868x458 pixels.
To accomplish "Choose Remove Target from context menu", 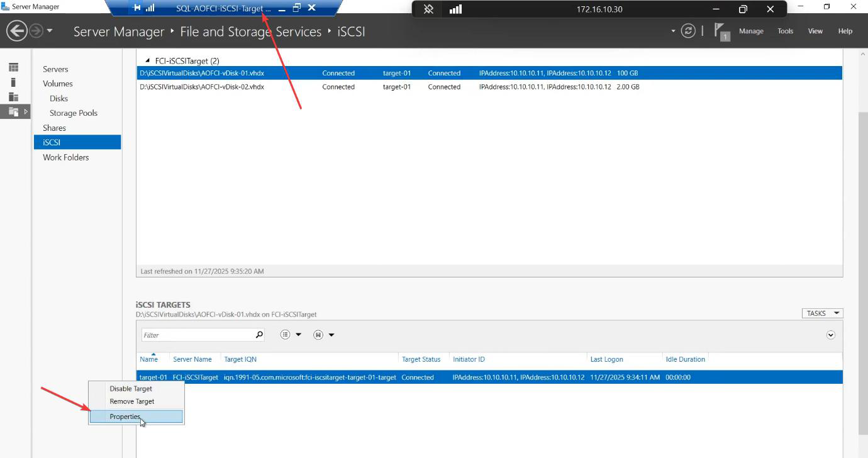I will coord(131,401).
